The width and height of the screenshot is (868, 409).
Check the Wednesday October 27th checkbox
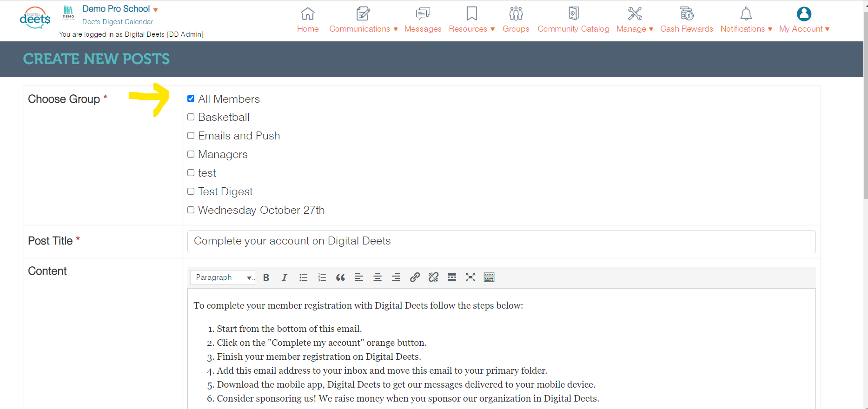[x=191, y=210]
